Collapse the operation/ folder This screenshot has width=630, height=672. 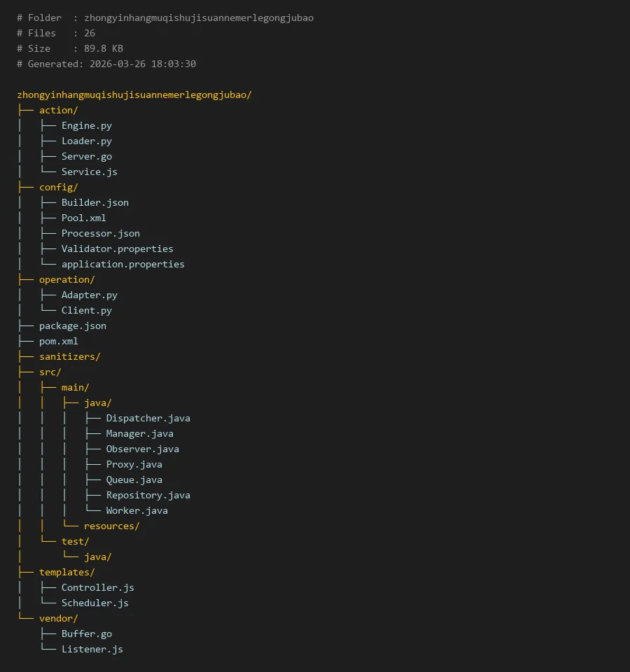click(66, 279)
